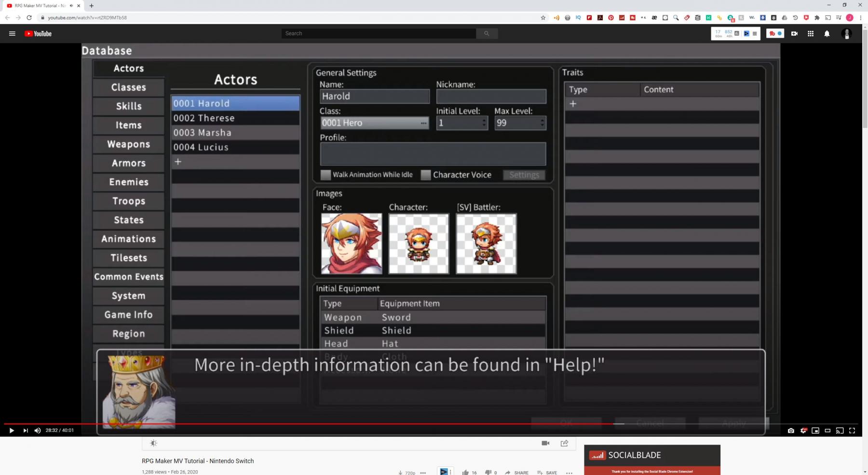Focus the YouTube search field
868x475 pixels.
tap(379, 33)
